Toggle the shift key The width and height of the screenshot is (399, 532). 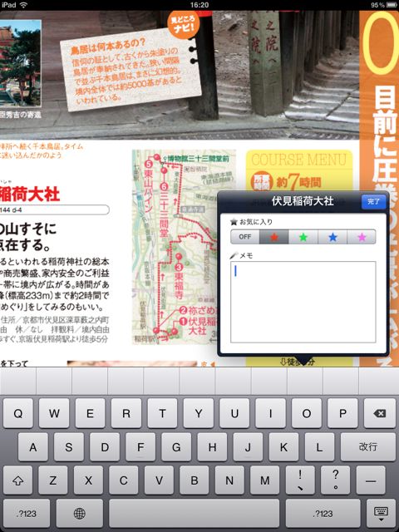pos(18,480)
